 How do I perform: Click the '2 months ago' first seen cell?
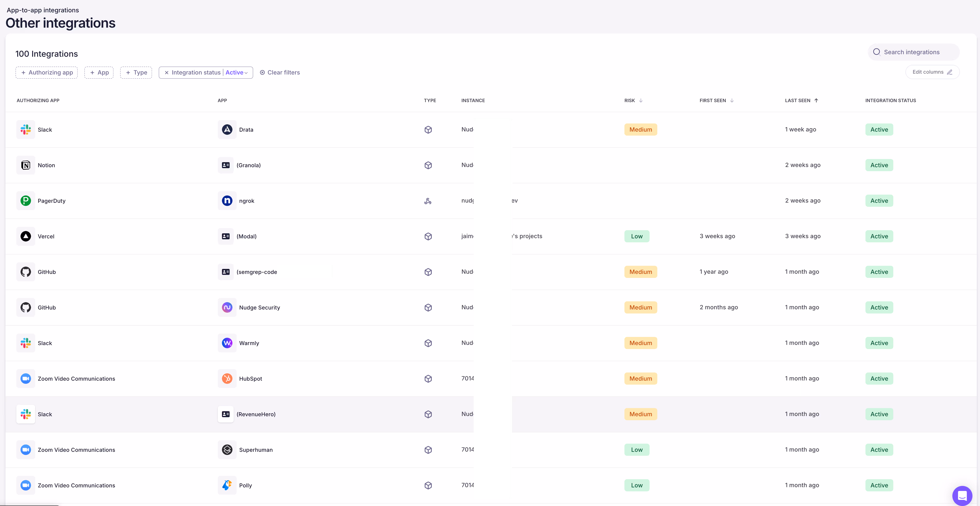pos(719,308)
